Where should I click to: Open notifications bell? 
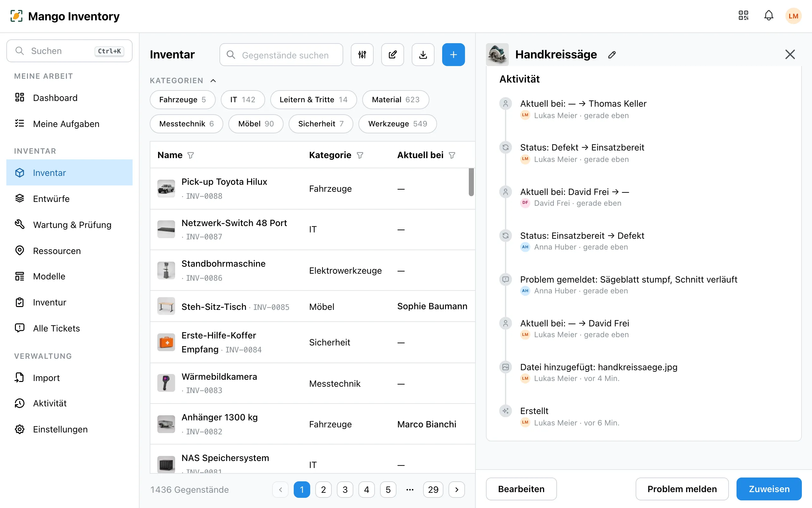[769, 16]
